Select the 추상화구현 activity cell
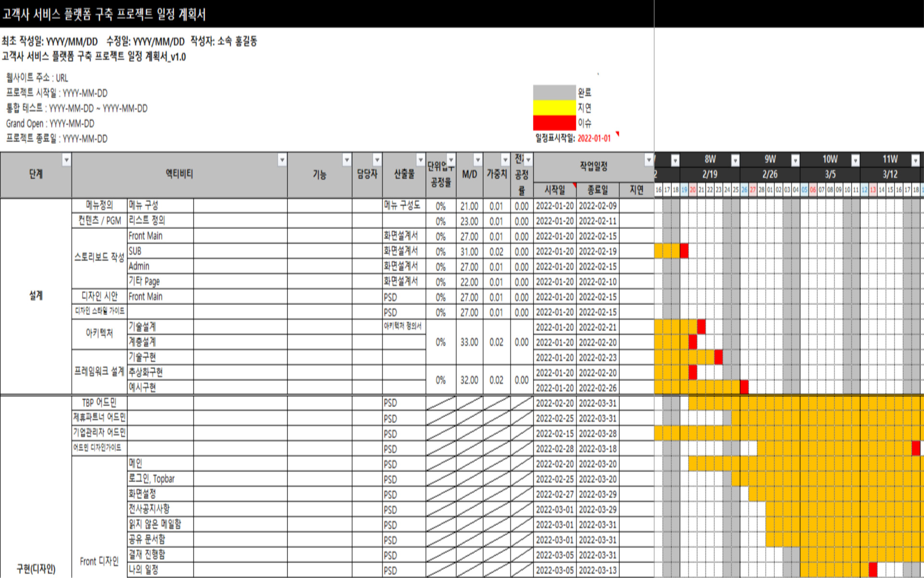 (160, 372)
